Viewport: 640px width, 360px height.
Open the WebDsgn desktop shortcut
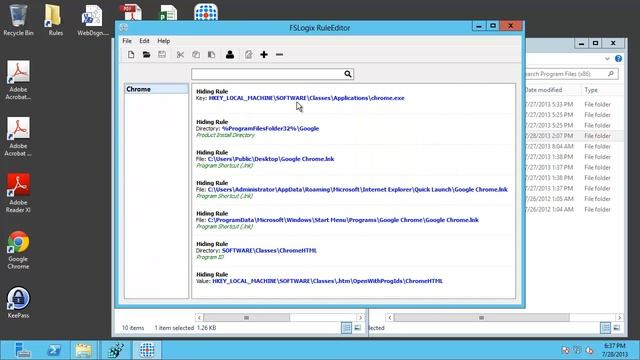tap(92, 20)
